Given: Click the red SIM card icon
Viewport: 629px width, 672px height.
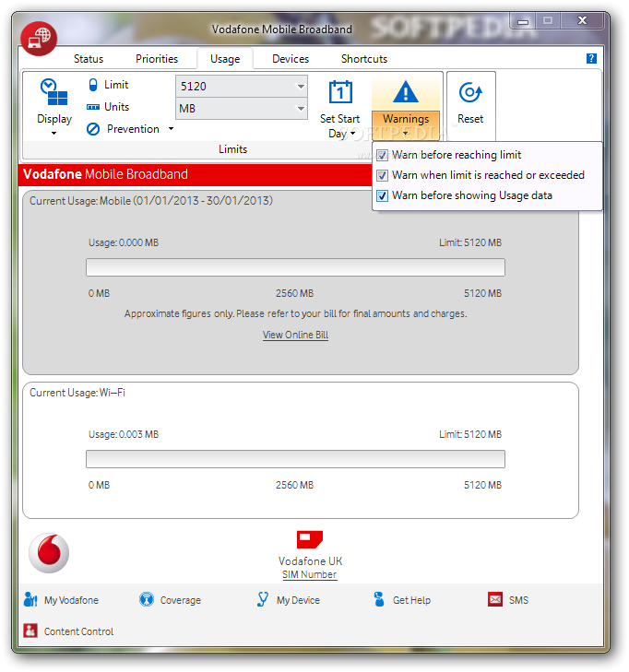Looking at the screenshot, I should (x=310, y=539).
